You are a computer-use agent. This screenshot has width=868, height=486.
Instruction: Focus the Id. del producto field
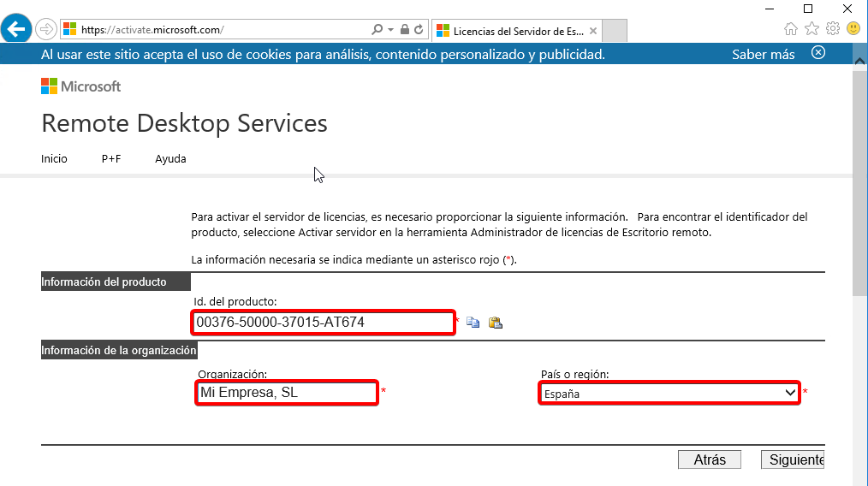pyautogui.click(x=323, y=323)
